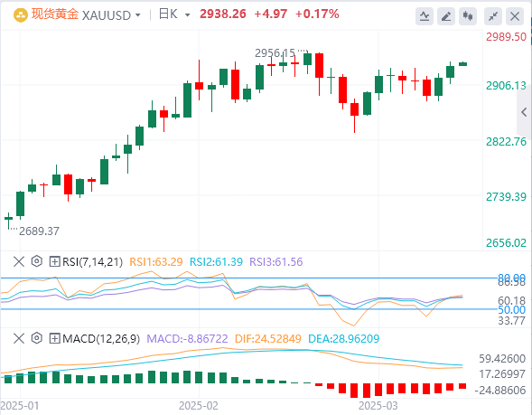Click the RSI2:61.39 value
Viewport: 532px width, 415px height.
[216, 262]
